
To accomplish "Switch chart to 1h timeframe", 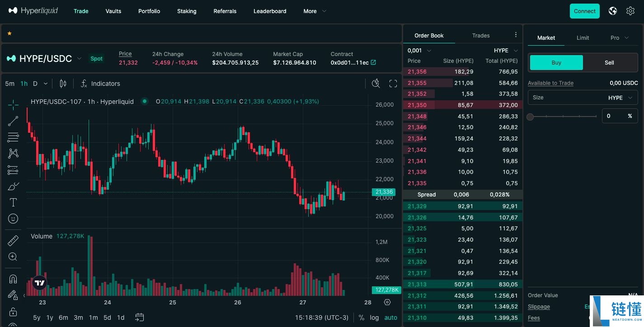I will click(24, 84).
